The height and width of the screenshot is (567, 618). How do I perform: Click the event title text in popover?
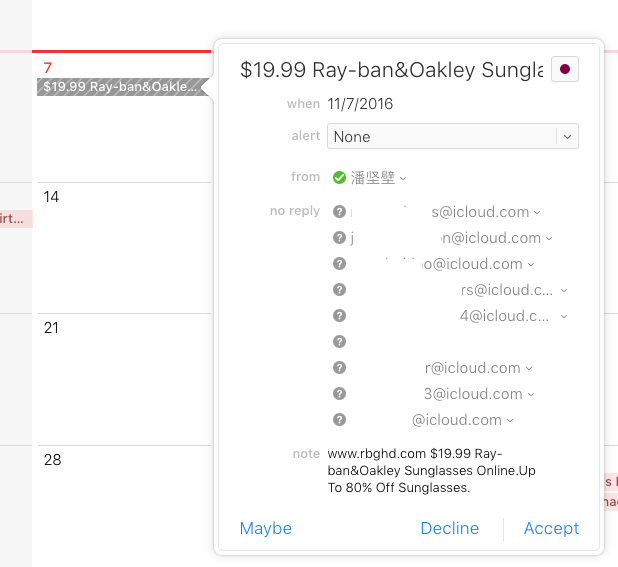point(392,70)
